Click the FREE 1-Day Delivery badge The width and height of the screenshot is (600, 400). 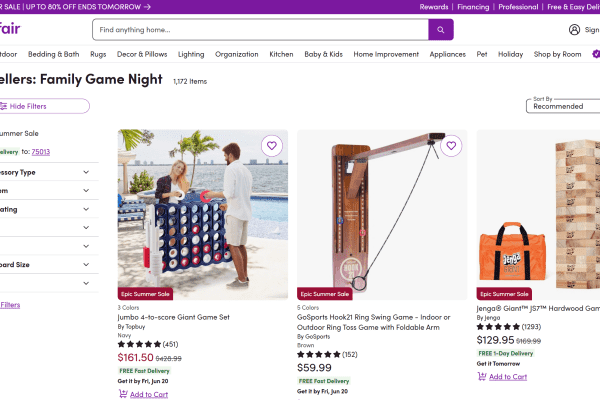tap(505, 353)
